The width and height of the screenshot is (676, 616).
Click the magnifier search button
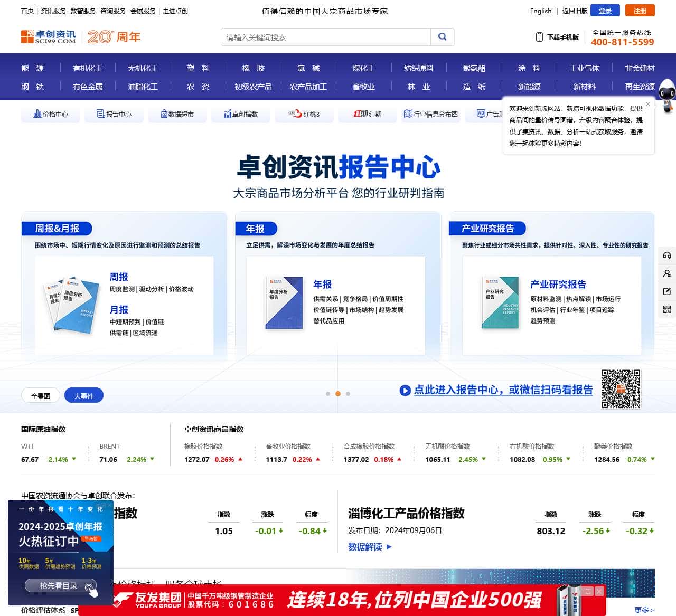pyautogui.click(x=443, y=37)
